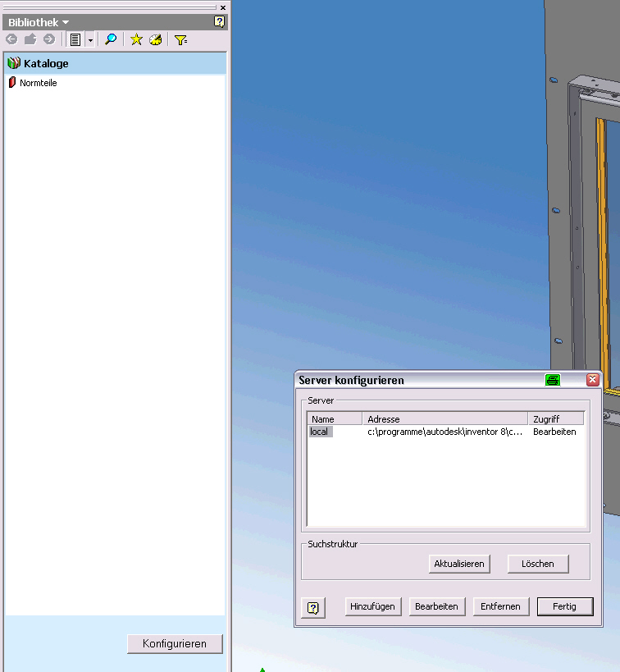Click the back arrow in Bibliothek toolbar
620x672 pixels.
(11, 39)
